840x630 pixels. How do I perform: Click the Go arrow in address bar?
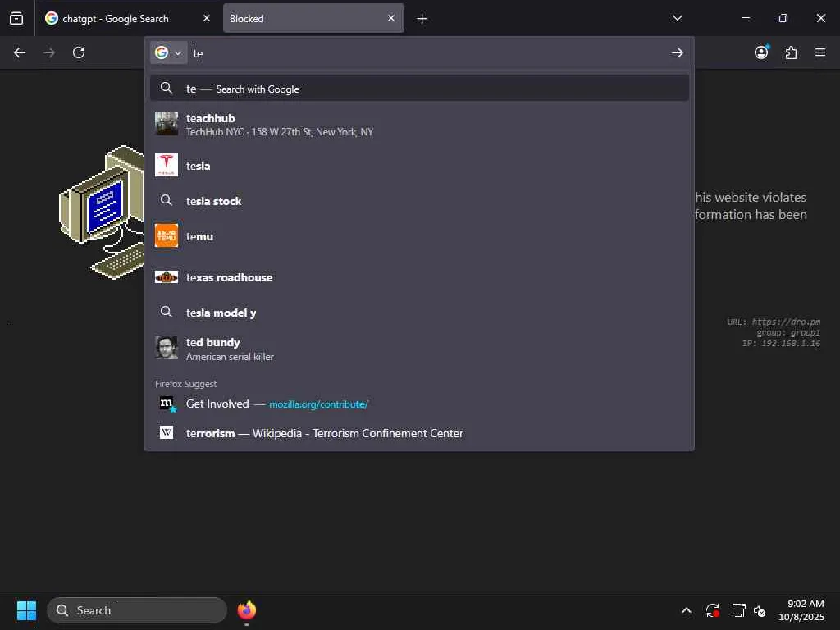pos(677,52)
